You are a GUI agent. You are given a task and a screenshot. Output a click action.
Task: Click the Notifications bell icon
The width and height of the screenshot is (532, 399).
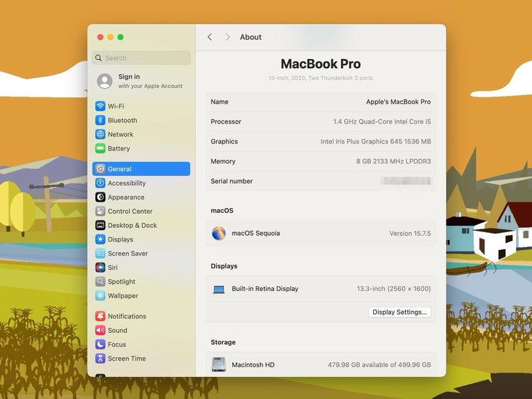tap(100, 316)
